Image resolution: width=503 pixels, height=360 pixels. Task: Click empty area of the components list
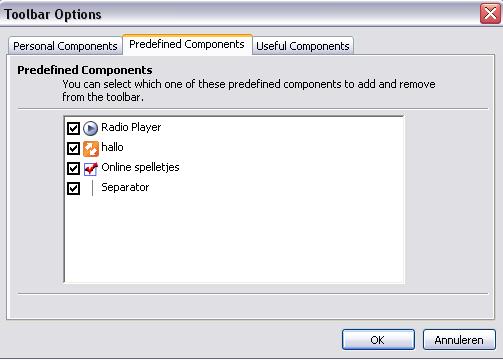click(233, 240)
